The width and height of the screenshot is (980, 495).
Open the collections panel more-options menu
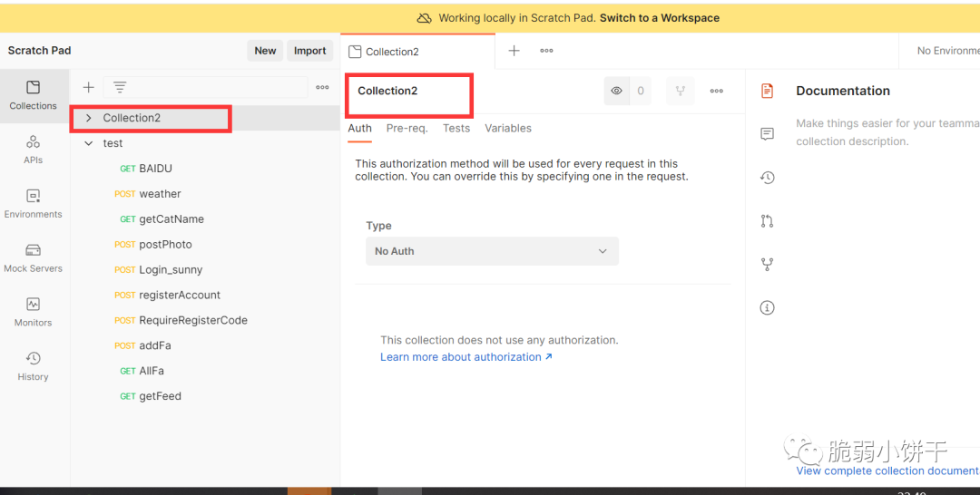coord(322,87)
